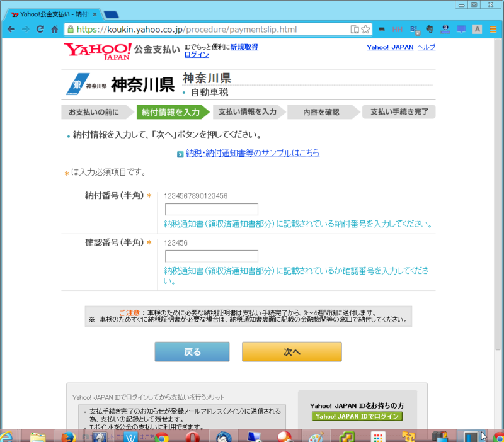
Task: Go back with the browser back arrow
Action: click(11, 30)
